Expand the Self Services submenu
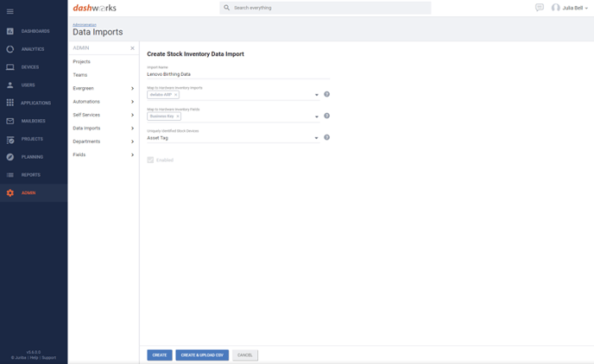594x364 pixels. 132,115
